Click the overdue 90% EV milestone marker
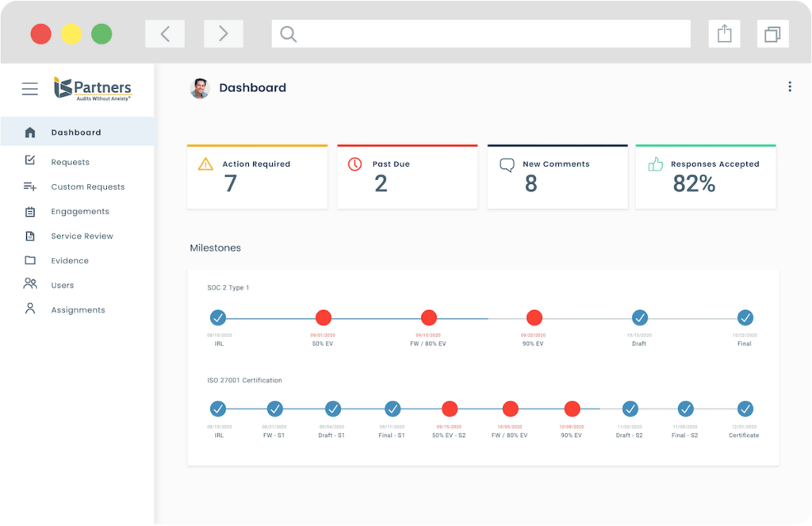Image resolution: width=812 pixels, height=526 pixels. click(x=534, y=317)
